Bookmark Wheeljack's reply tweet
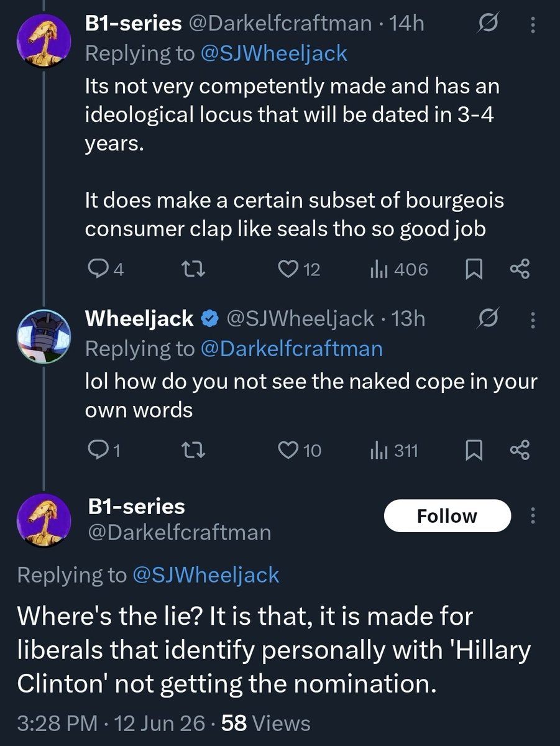The height and width of the screenshot is (746, 560). tap(474, 450)
